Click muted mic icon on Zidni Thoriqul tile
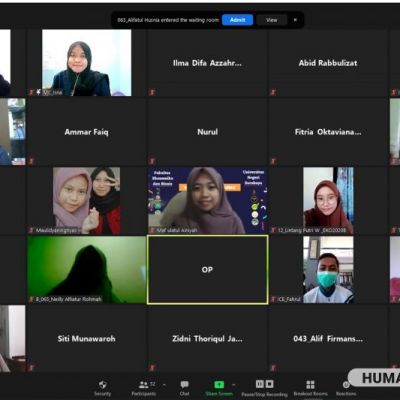The width and height of the screenshot is (400, 400). click(152, 368)
